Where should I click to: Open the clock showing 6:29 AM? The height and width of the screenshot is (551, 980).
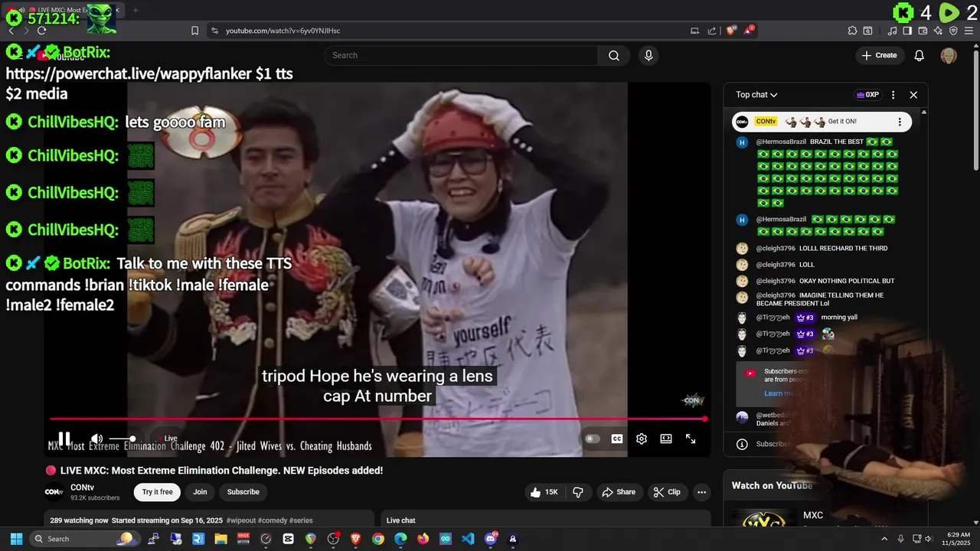click(x=957, y=539)
